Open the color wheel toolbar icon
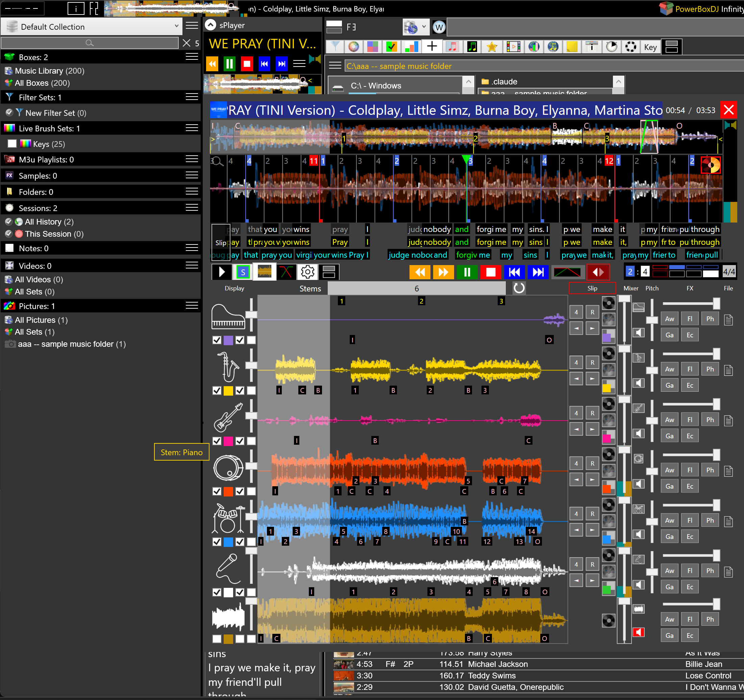 (354, 47)
